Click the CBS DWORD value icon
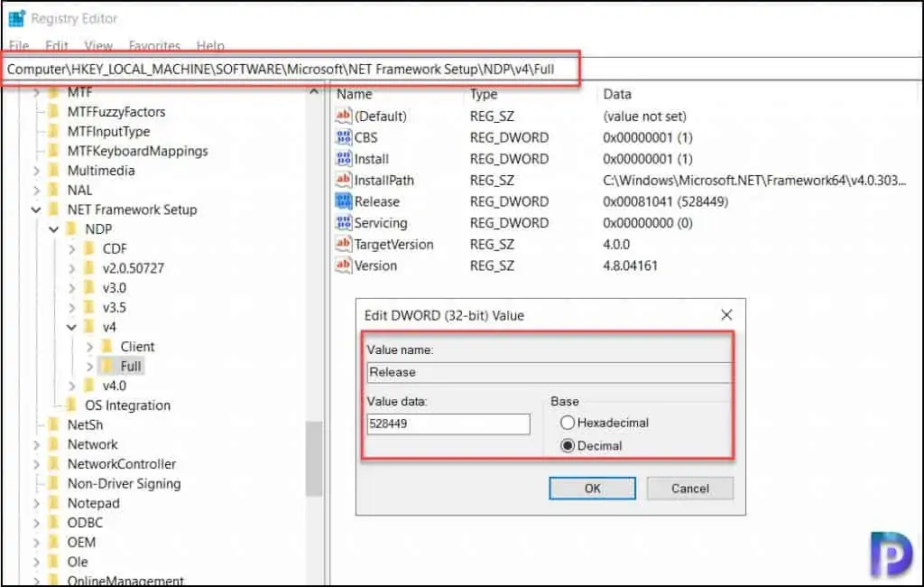This screenshot has height=587, width=924. 343,137
